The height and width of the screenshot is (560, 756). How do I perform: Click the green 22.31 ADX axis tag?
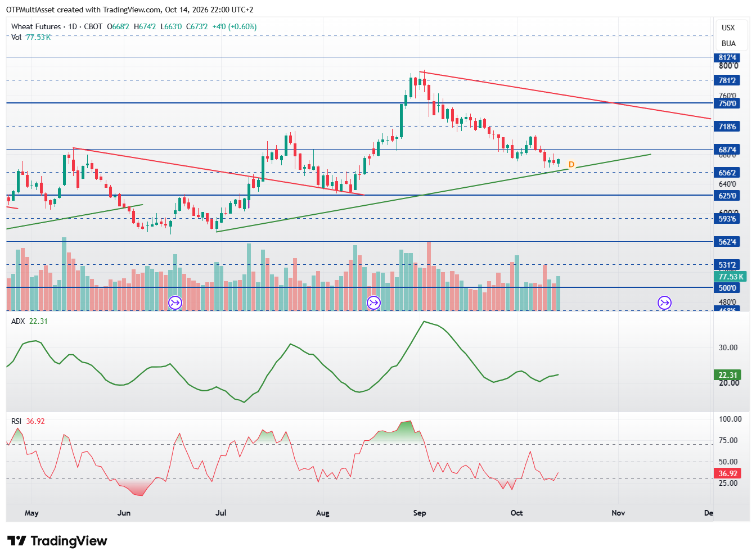[728, 375]
